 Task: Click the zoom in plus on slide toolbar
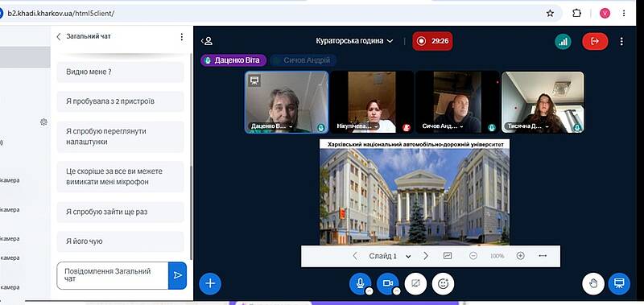coord(520,256)
